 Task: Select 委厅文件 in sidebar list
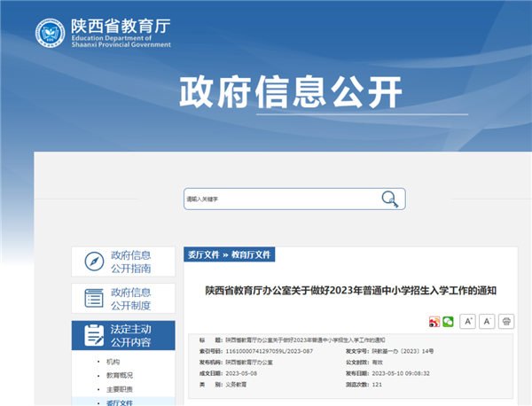(120, 402)
